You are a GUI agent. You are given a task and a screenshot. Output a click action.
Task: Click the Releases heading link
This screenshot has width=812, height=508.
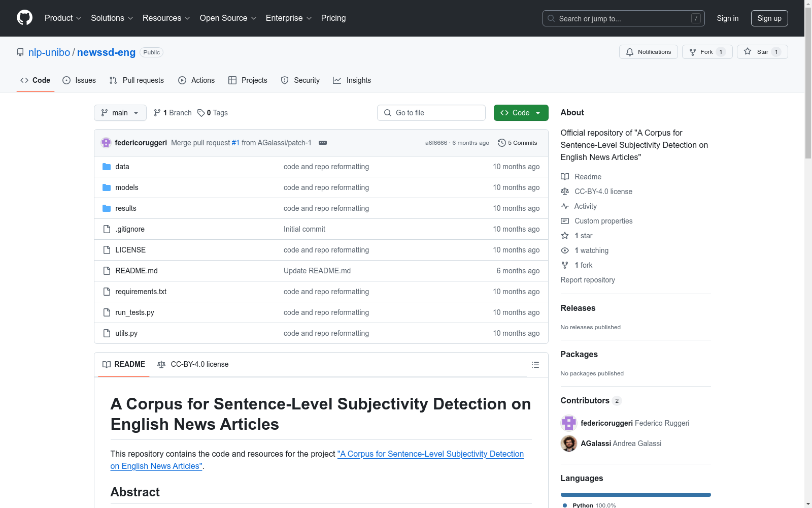[578, 308]
